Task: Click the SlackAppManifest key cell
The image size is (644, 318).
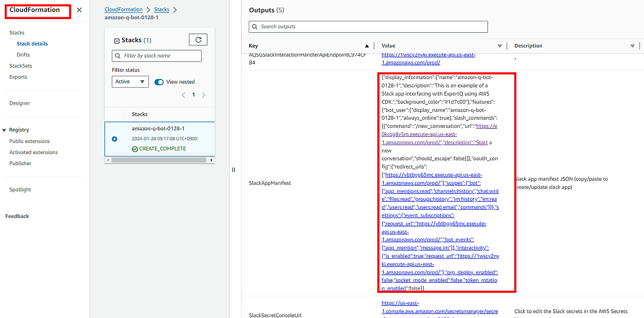Action: coord(270,183)
